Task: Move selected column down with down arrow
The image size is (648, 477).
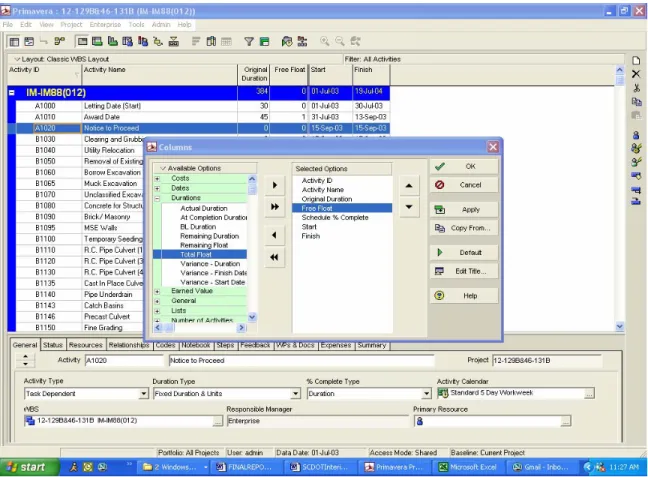Action: point(409,207)
